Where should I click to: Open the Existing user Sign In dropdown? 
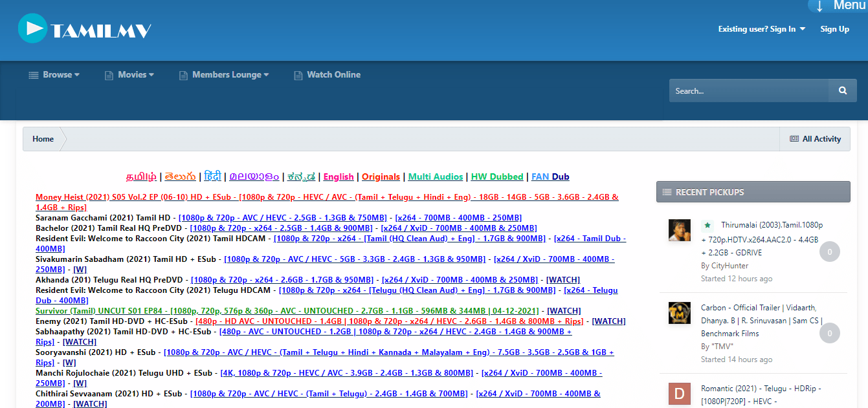pos(761,29)
